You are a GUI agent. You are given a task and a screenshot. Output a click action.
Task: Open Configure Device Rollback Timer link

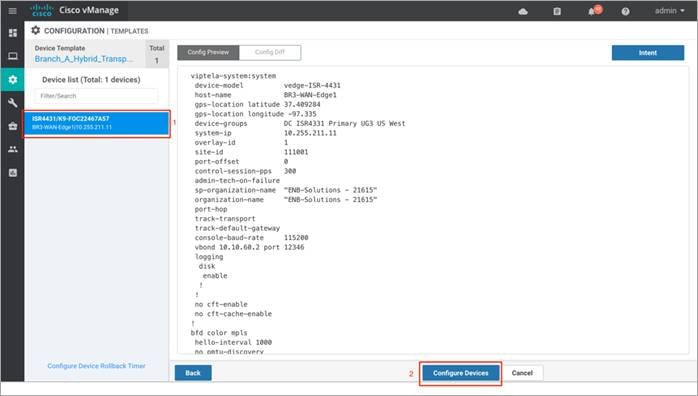coord(97,366)
